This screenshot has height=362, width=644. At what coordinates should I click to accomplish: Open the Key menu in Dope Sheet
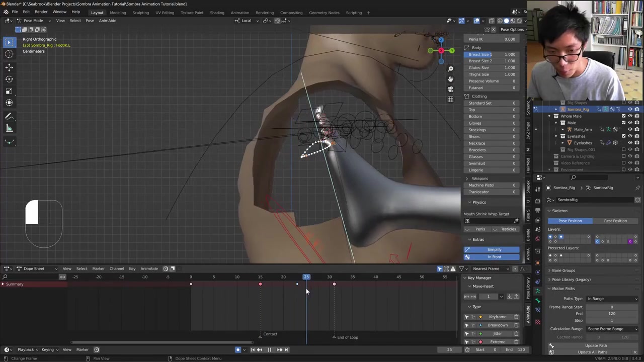tap(132, 268)
